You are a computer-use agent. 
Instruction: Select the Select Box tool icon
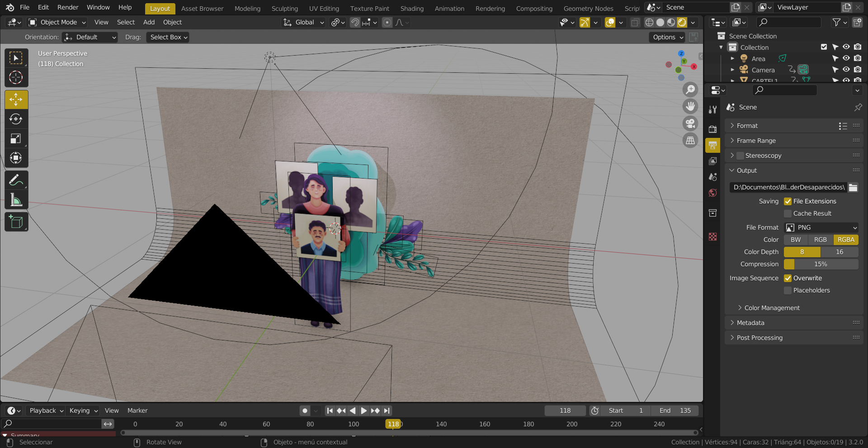point(16,58)
